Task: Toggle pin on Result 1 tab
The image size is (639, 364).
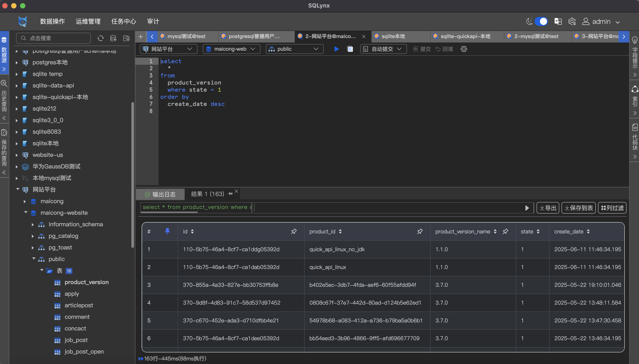Action: point(230,194)
